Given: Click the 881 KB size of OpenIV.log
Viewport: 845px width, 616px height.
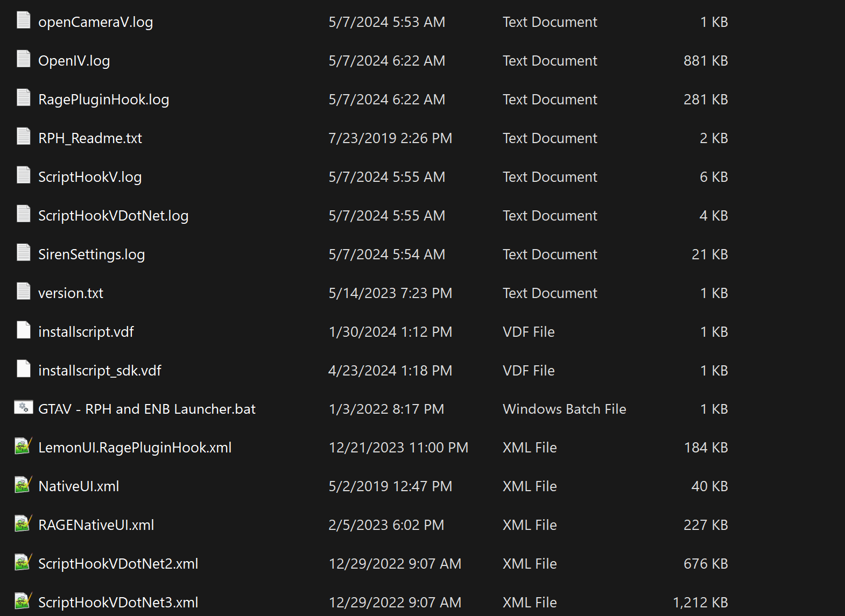Looking at the screenshot, I should (705, 61).
